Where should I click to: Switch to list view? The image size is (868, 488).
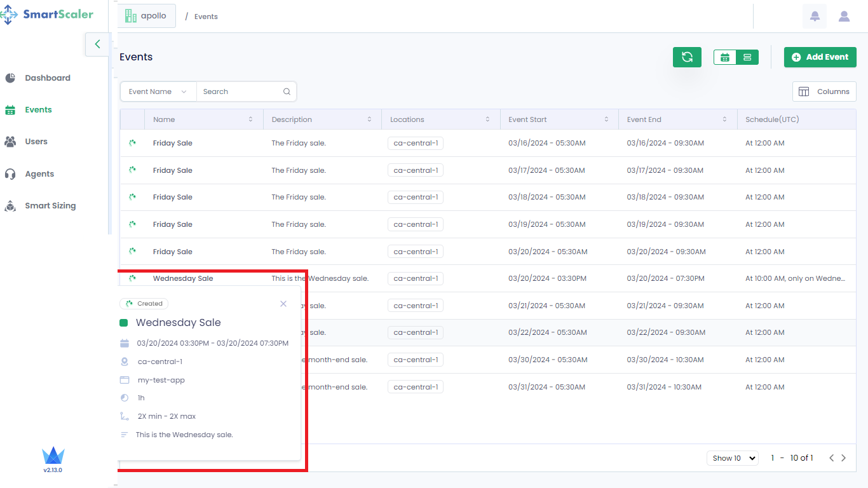click(747, 57)
